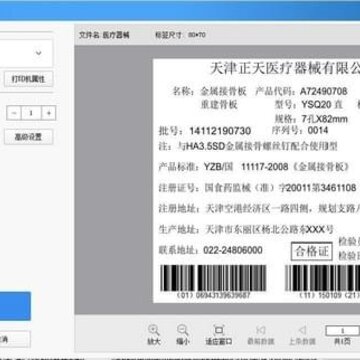This screenshot has width=360, height=360.
Task: Jump to first record via 最前数据 icon
Action: pos(260,330)
